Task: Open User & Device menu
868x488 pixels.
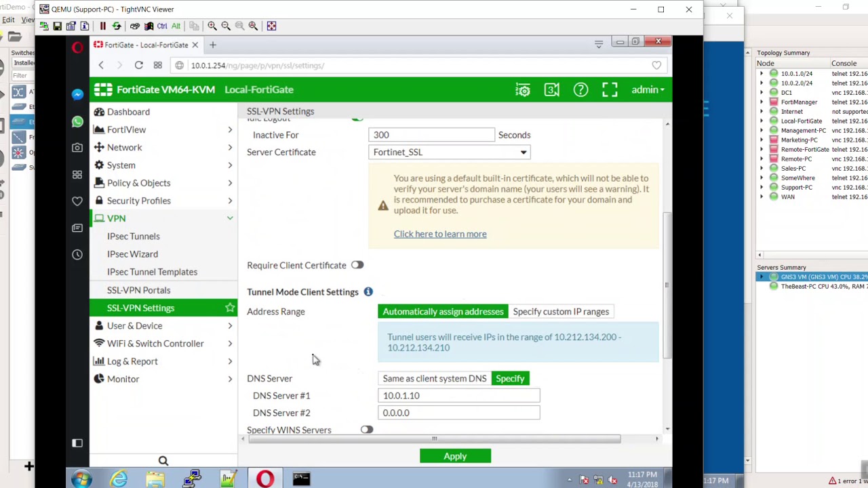Action: point(163,325)
